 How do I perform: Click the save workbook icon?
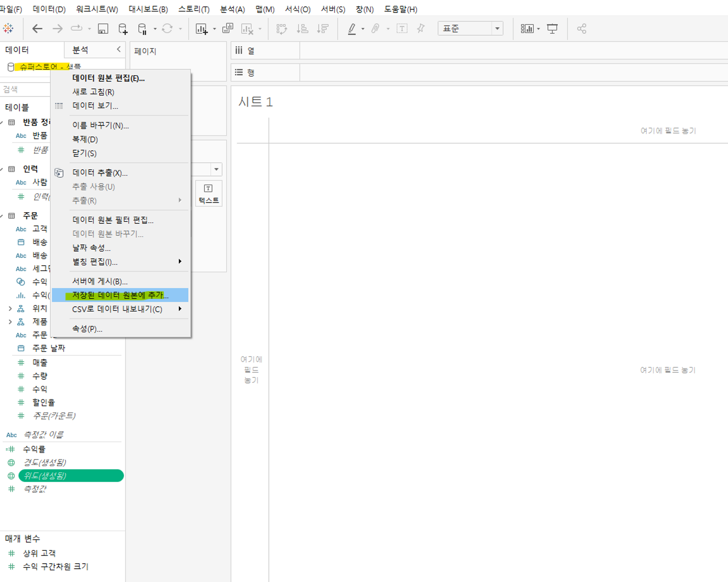click(103, 28)
